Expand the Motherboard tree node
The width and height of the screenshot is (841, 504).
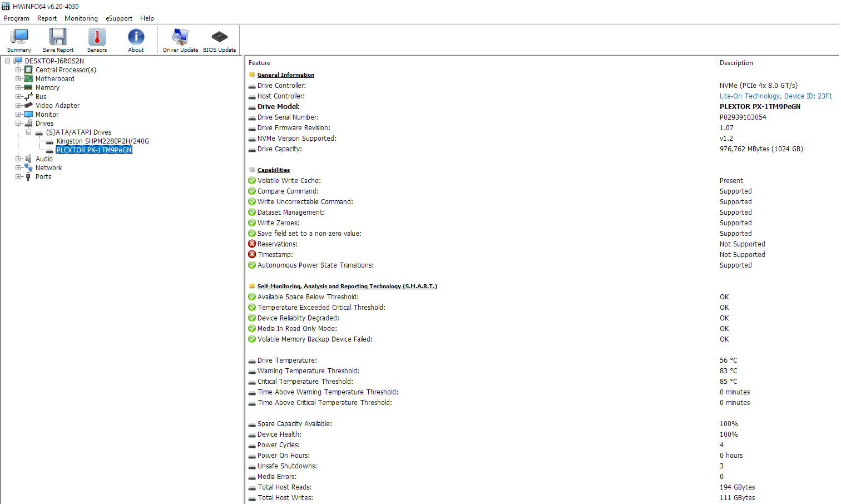click(18, 79)
